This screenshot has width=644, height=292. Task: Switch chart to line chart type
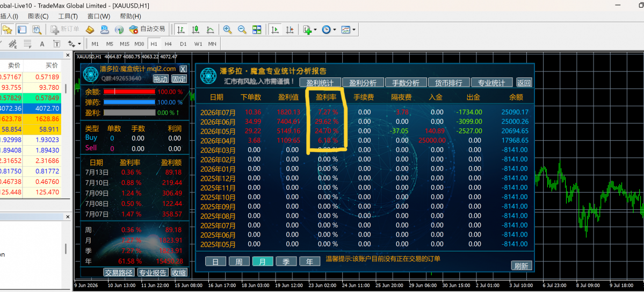[x=210, y=29]
